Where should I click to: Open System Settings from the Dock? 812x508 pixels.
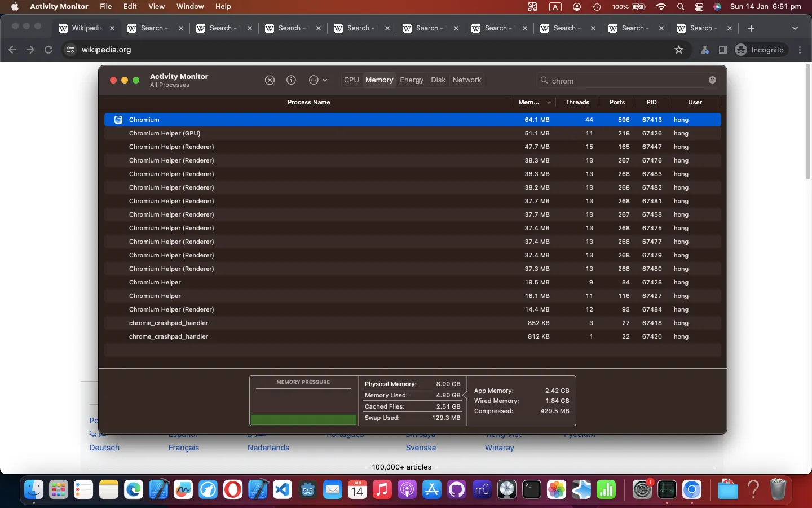pyautogui.click(x=642, y=489)
